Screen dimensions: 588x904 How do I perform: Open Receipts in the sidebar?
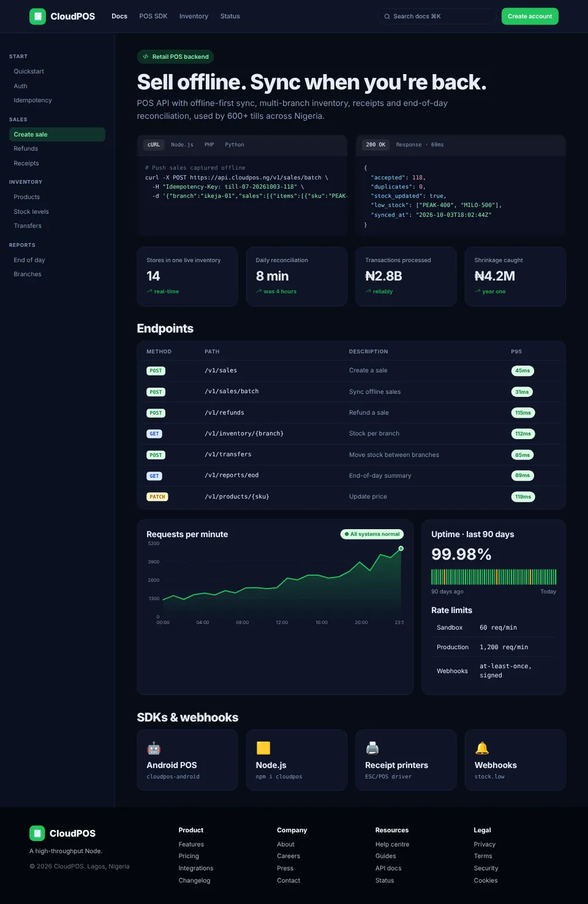coord(57,164)
